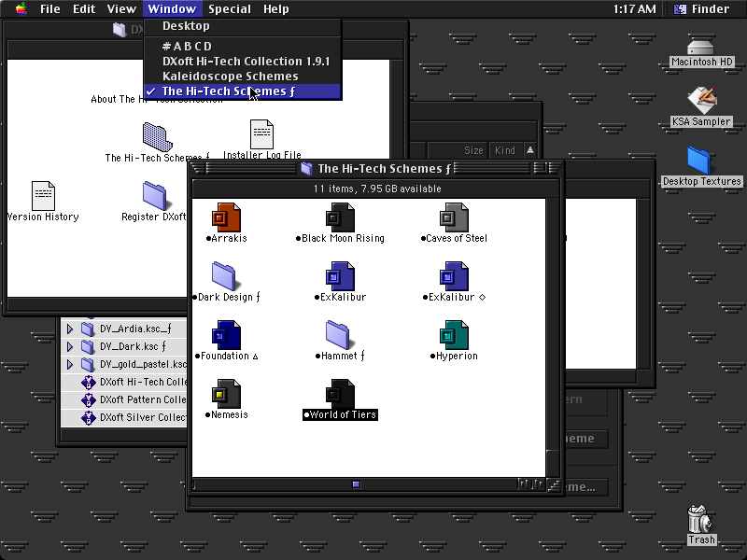
Task: Click the horizontal scroll thumb in Hi-Tech Schemes window
Action: (356, 484)
